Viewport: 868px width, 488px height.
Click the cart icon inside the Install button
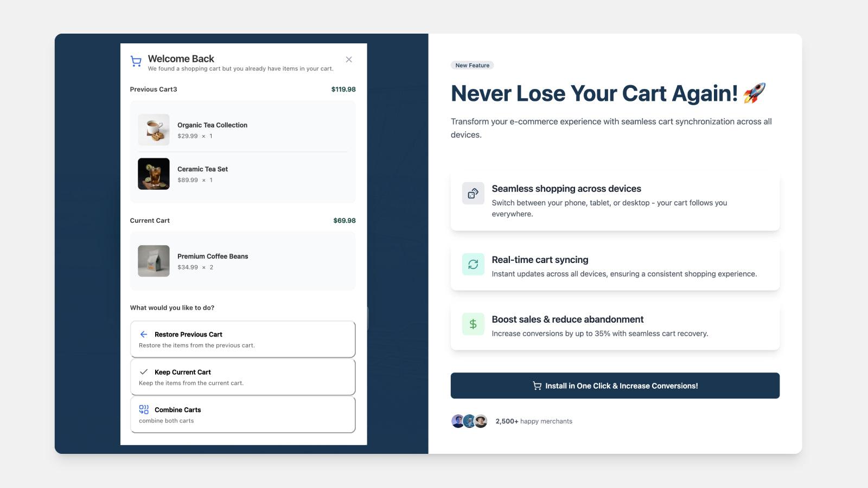point(536,386)
